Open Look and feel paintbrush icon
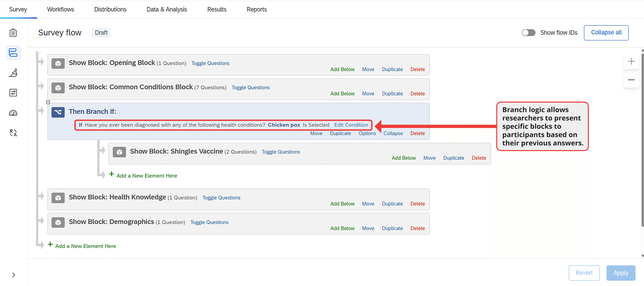 point(13,73)
